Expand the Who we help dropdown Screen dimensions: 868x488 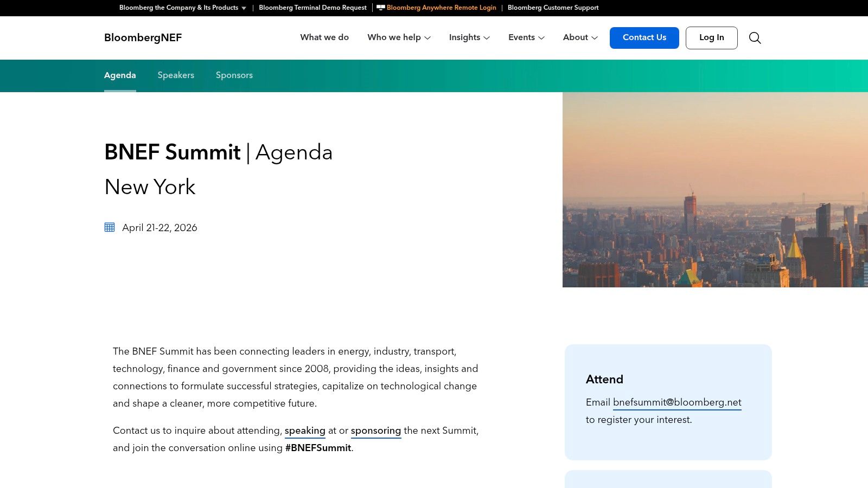pyautogui.click(x=399, y=37)
